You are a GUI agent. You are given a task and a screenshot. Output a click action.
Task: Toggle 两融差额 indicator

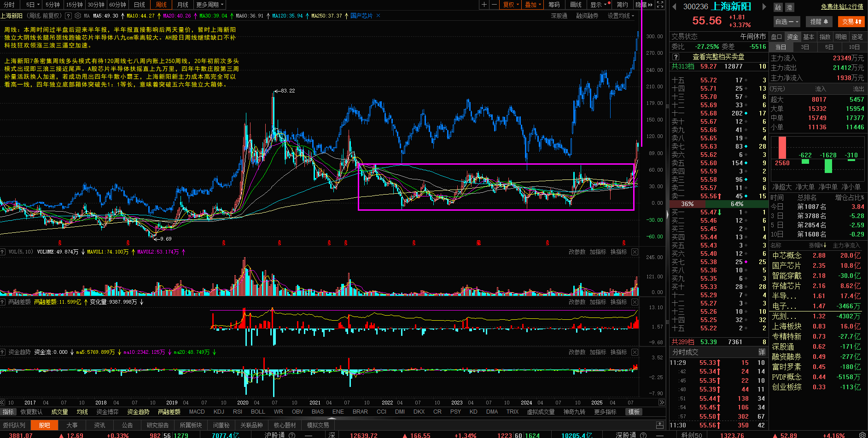(169, 412)
